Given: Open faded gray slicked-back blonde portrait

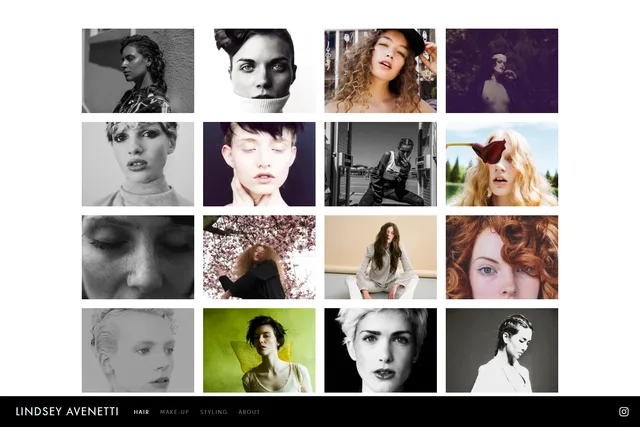Looking at the screenshot, I should pyautogui.click(x=138, y=350).
